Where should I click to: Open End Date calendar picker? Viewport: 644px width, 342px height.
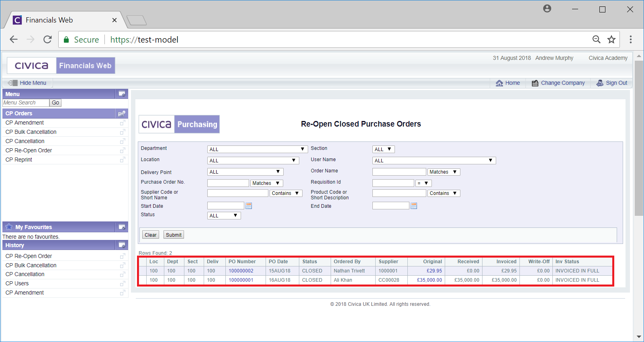click(414, 206)
